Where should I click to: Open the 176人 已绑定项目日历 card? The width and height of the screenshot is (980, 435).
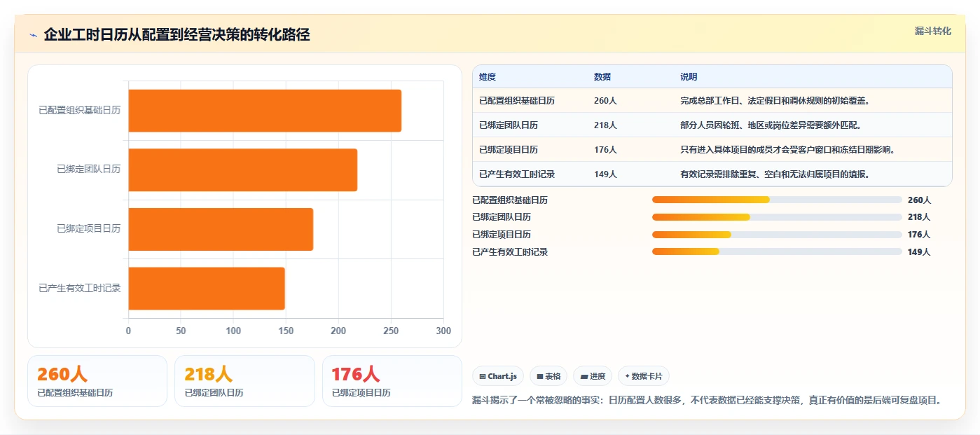(x=392, y=381)
